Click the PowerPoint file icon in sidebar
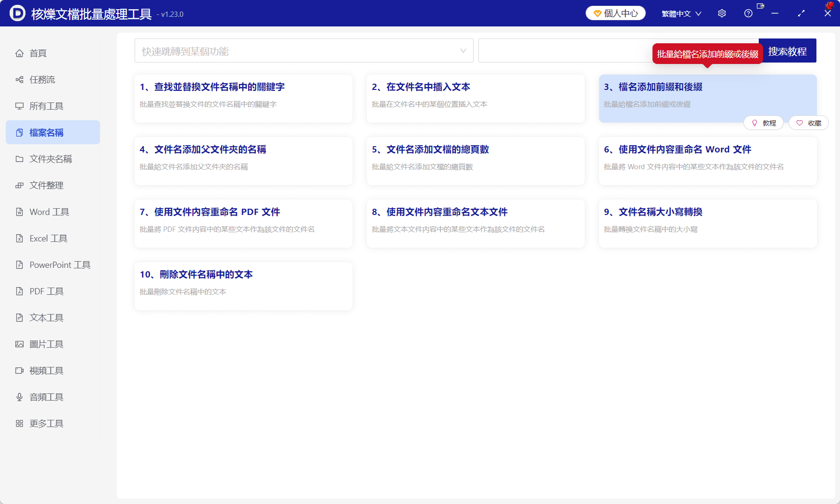The height and width of the screenshot is (504, 840). [x=19, y=265]
